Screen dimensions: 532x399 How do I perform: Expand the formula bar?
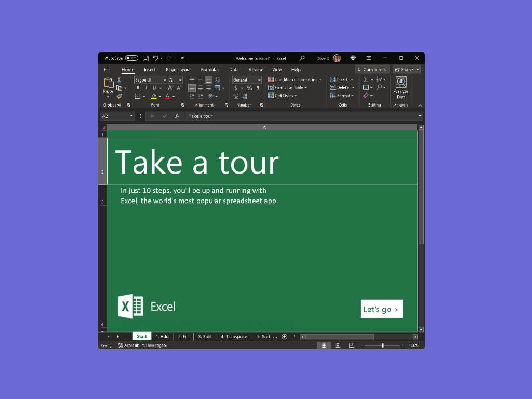tap(420, 116)
